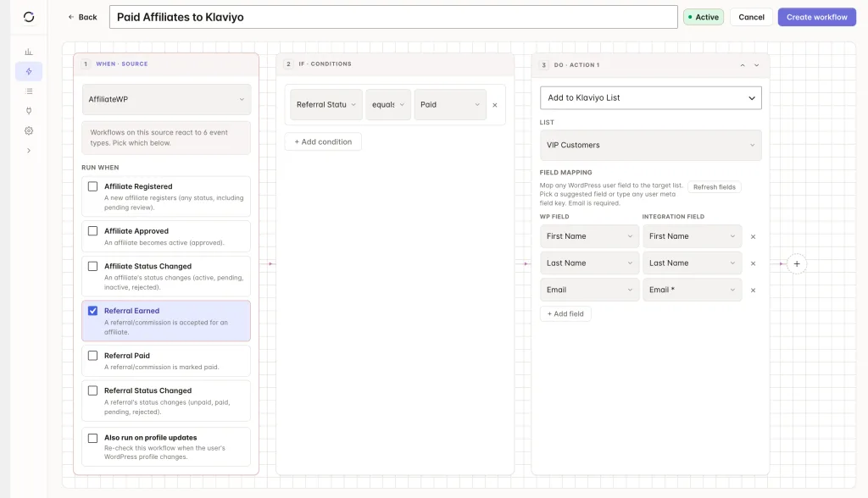This screenshot has height=498, width=868.
Task: Open the AffiliateWP source dropdown
Action: 166,99
